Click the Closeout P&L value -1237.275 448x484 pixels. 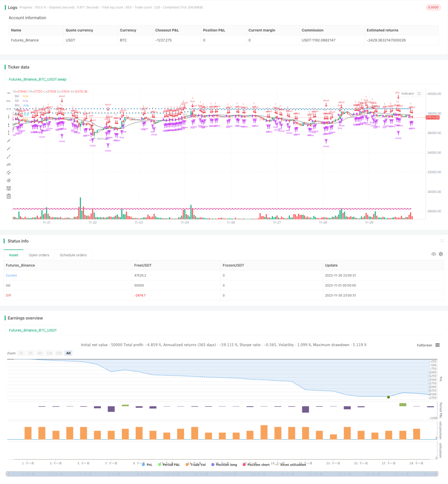[163, 40]
